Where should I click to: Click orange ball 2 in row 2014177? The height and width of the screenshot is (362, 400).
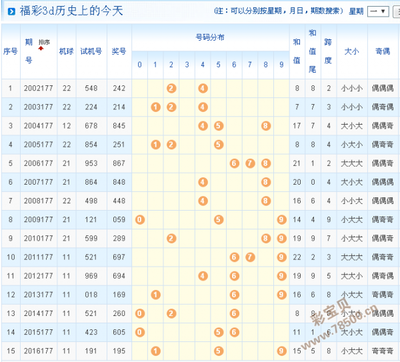pyautogui.click(x=171, y=313)
